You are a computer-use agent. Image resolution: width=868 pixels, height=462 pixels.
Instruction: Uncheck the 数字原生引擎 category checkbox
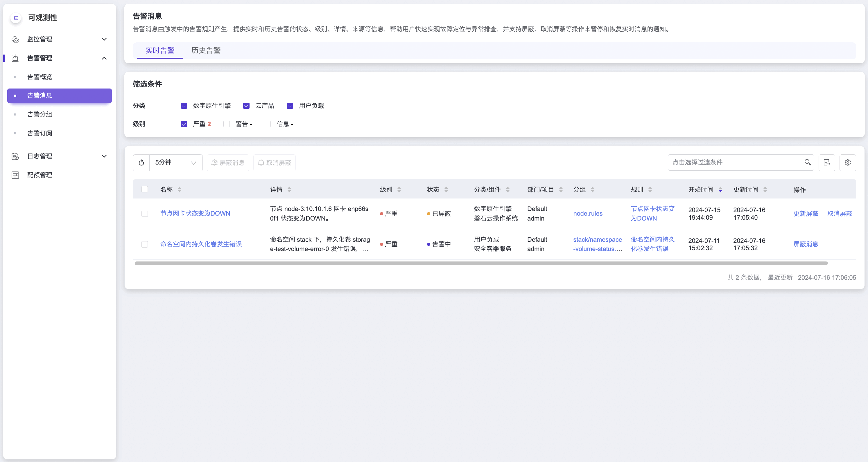[x=184, y=106]
